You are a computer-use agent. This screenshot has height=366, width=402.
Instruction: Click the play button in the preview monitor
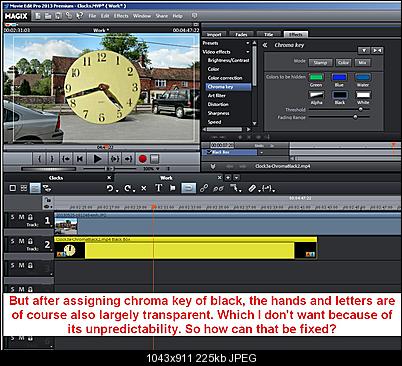(x=97, y=159)
